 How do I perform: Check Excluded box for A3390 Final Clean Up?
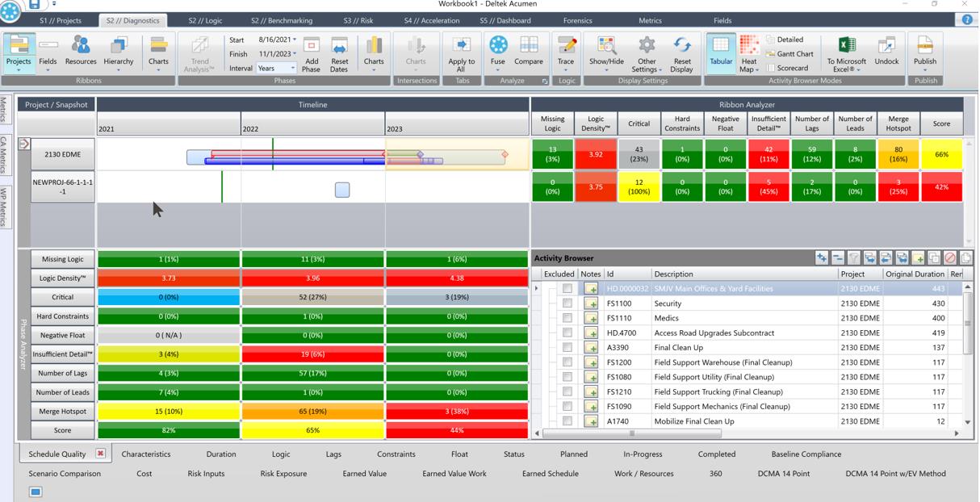(x=567, y=348)
